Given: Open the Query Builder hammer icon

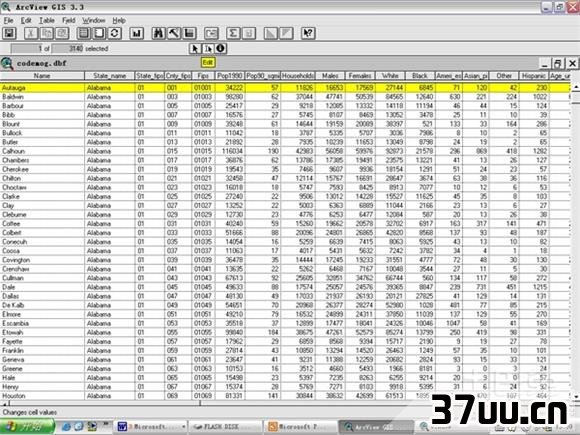Looking at the screenshot, I should (174, 33).
